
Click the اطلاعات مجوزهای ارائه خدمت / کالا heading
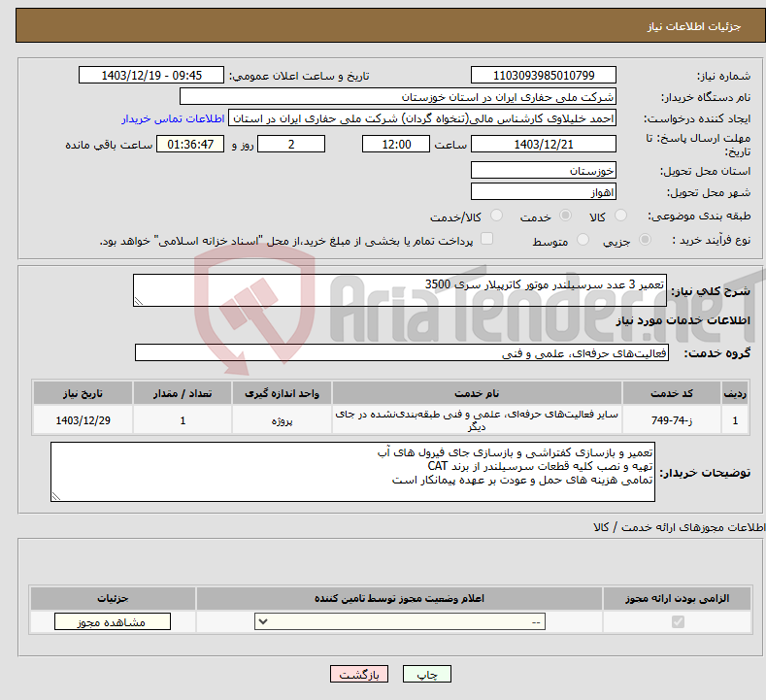tap(679, 527)
